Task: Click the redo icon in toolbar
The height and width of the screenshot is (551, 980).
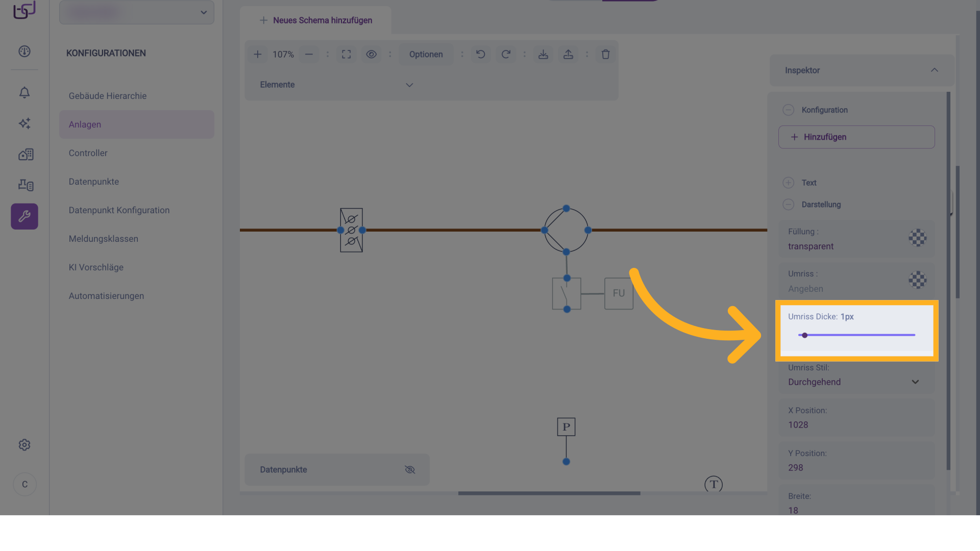Action: [x=505, y=54]
